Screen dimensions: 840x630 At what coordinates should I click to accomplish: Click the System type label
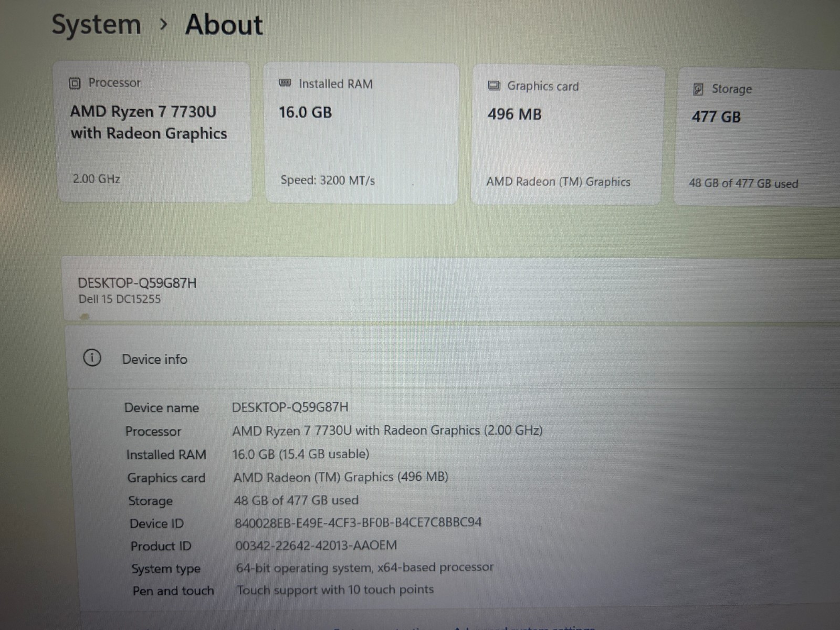coord(166,569)
